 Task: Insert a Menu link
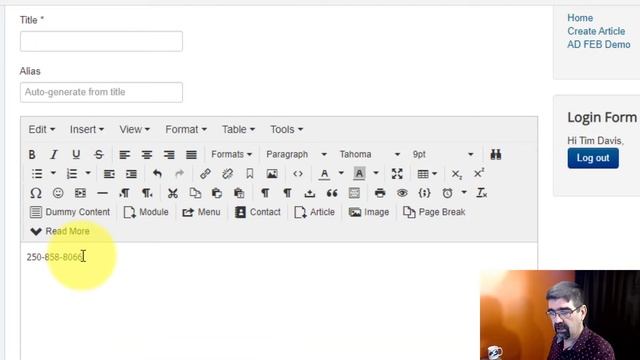point(201,212)
